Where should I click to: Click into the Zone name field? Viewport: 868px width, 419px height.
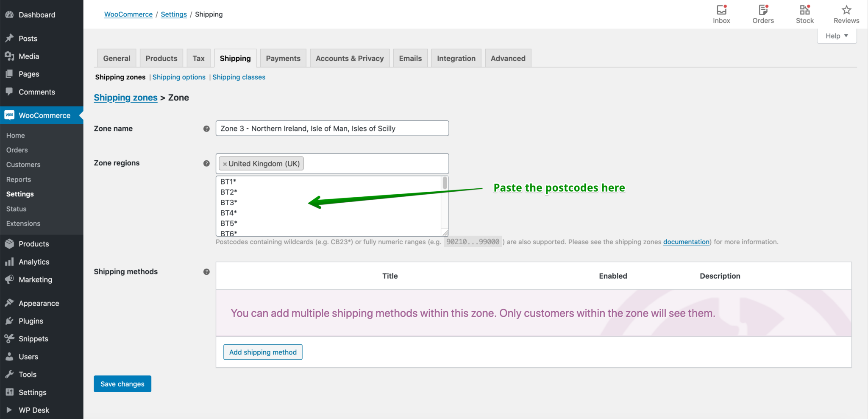pos(332,128)
